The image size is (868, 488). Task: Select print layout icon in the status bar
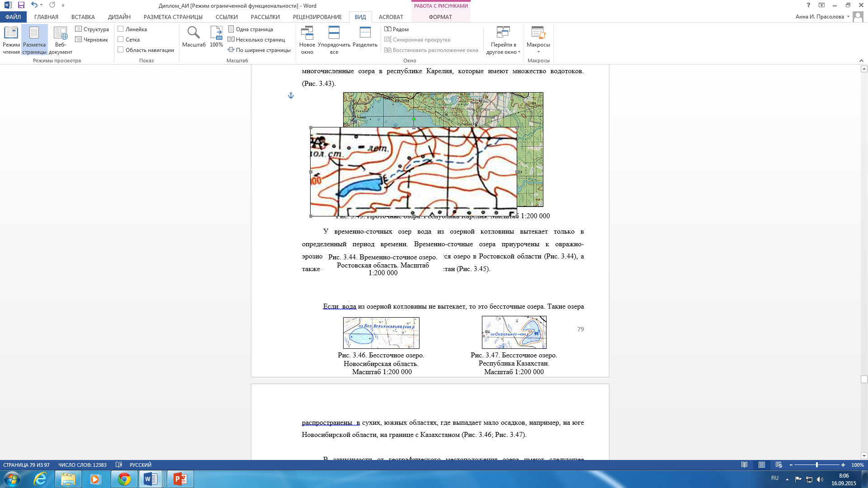pos(762,465)
